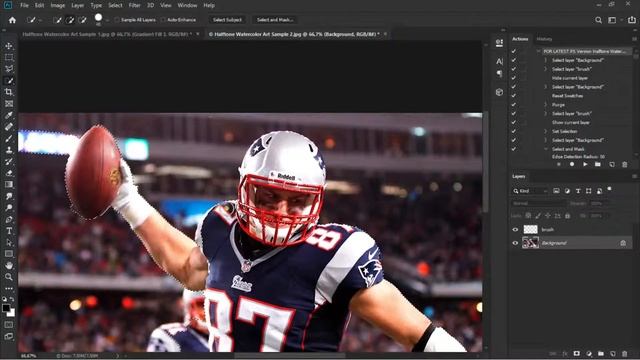Toggle checkmark for Set Selection step
The width and height of the screenshot is (640, 360).
tap(514, 131)
